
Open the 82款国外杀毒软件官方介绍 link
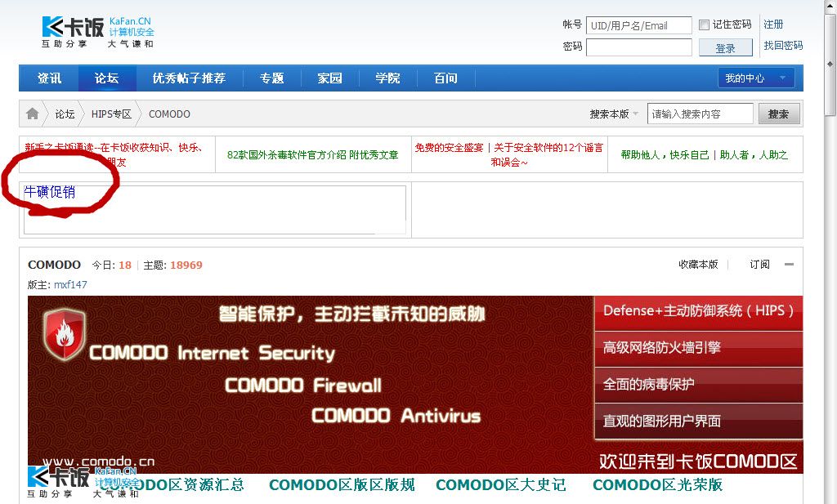(313, 154)
